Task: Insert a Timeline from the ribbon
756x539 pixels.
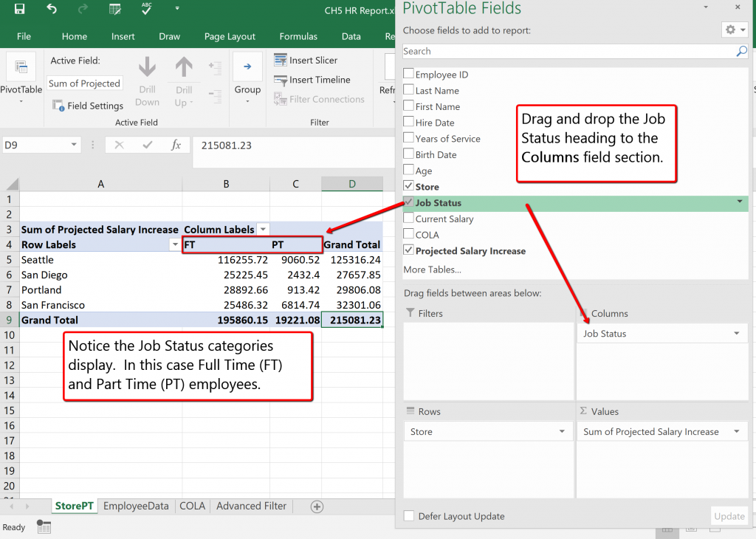Action: pyautogui.click(x=312, y=80)
